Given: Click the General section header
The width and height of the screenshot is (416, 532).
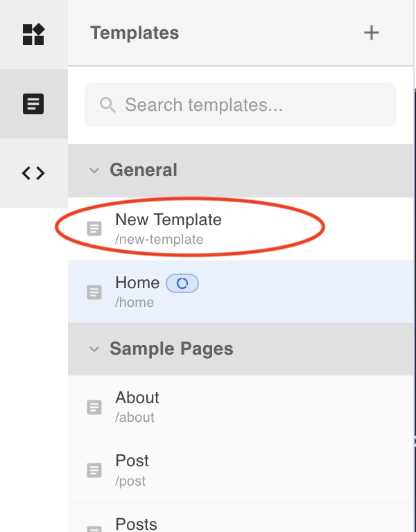Looking at the screenshot, I should [144, 170].
